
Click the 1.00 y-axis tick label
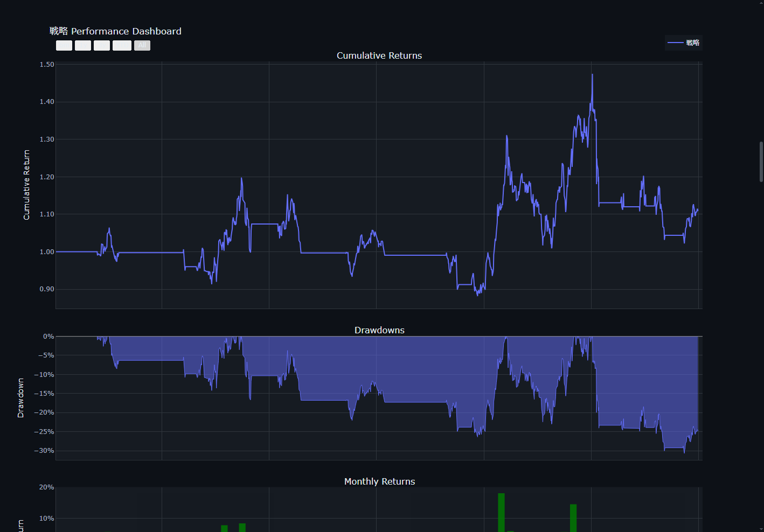click(x=47, y=251)
